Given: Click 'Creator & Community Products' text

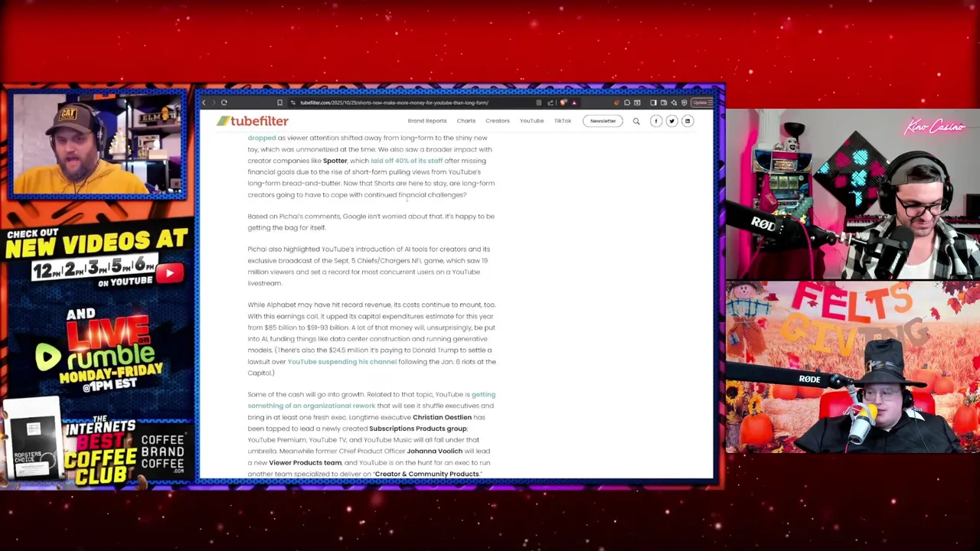Looking at the screenshot, I should point(426,474).
